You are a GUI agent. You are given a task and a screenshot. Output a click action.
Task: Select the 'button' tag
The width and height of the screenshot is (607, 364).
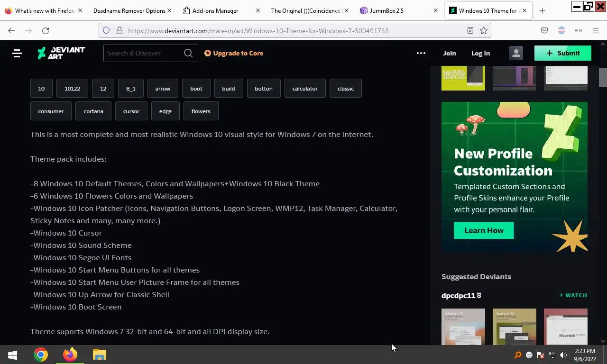pos(264,89)
